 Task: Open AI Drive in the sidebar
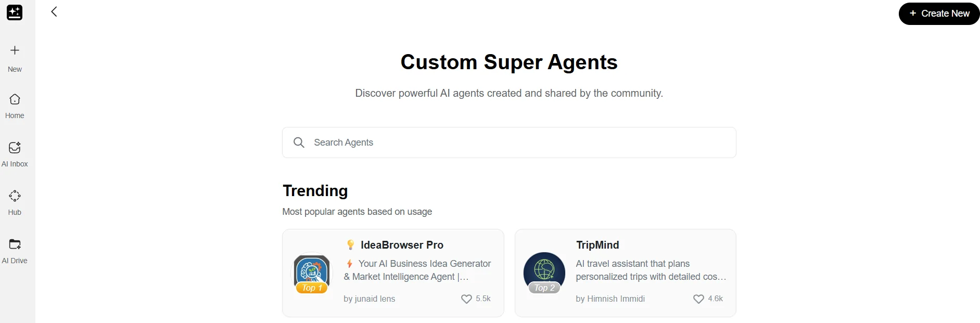point(14,251)
